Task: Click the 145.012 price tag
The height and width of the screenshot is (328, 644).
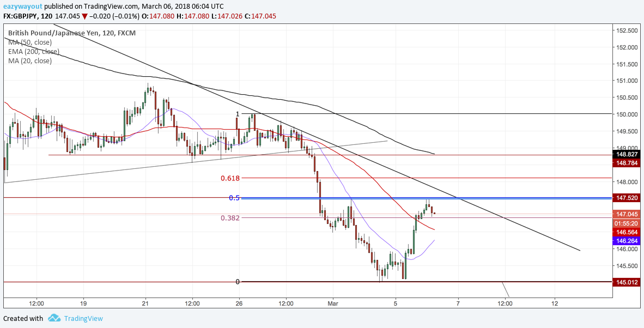Action: click(x=627, y=282)
